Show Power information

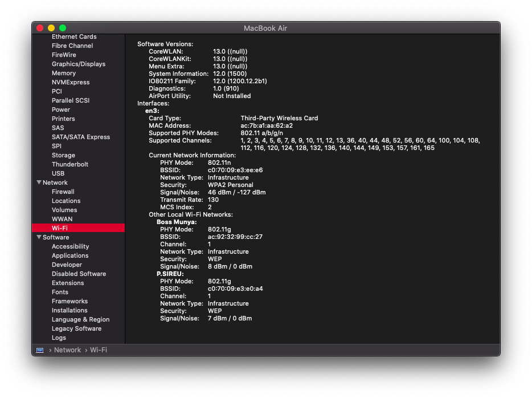[x=61, y=109]
